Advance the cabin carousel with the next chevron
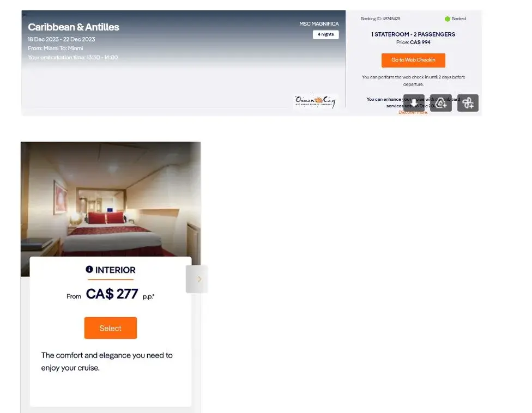Image resolution: width=532 pixels, height=413 pixels. 197,279
